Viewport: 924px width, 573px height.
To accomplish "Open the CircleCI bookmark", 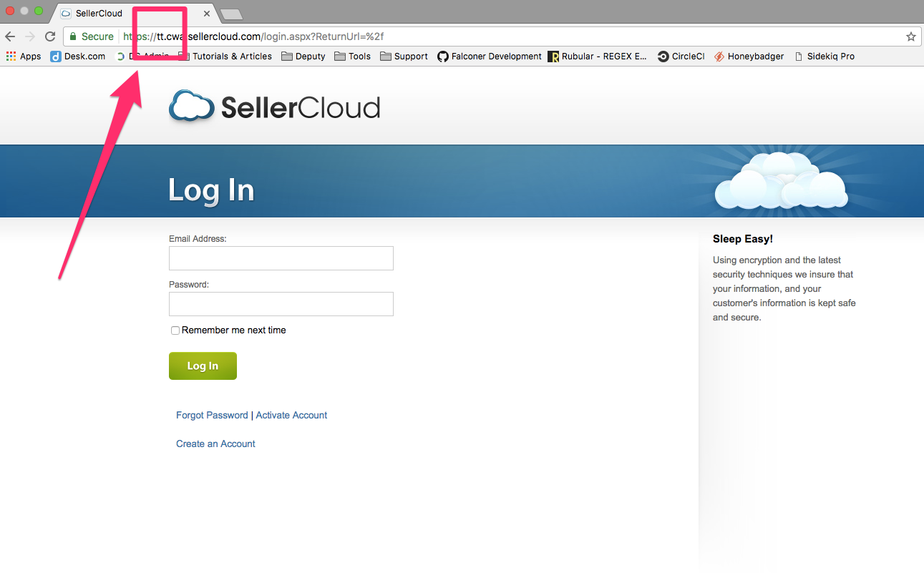I will pyautogui.click(x=681, y=57).
